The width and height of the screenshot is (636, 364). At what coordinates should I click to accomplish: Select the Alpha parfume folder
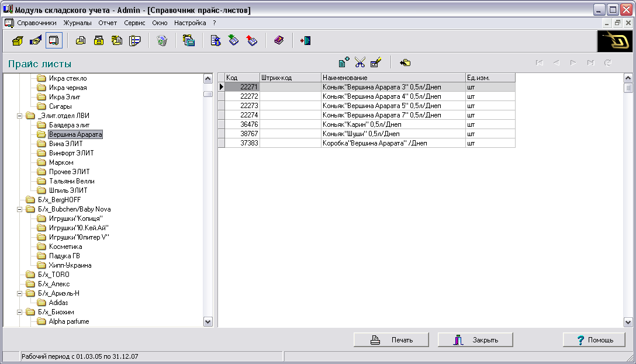[69, 321]
